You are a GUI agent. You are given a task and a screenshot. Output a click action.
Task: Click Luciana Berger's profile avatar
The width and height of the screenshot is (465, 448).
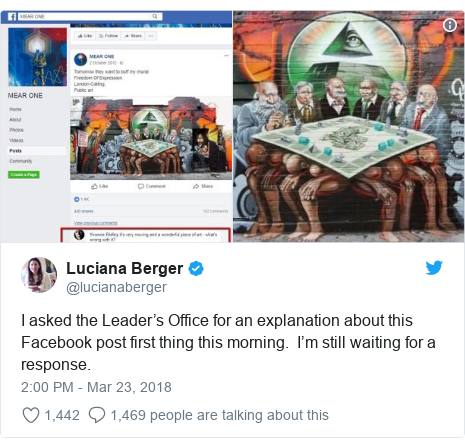[x=39, y=275]
